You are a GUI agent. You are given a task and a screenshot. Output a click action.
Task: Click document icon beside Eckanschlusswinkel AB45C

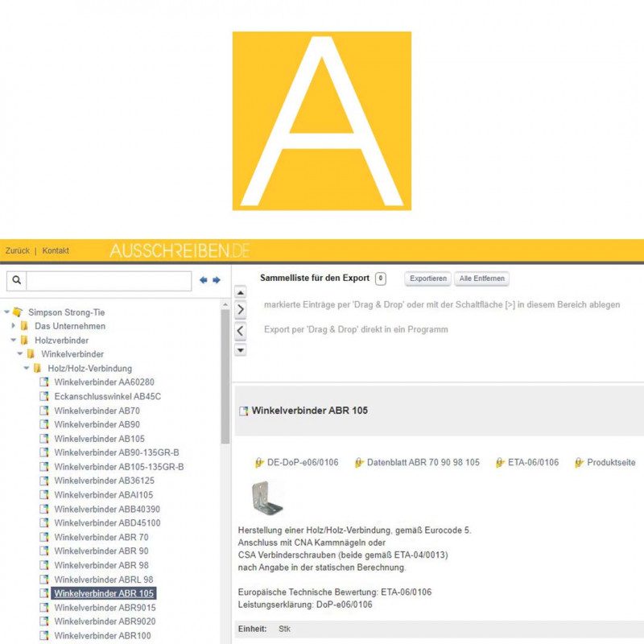[x=44, y=396]
